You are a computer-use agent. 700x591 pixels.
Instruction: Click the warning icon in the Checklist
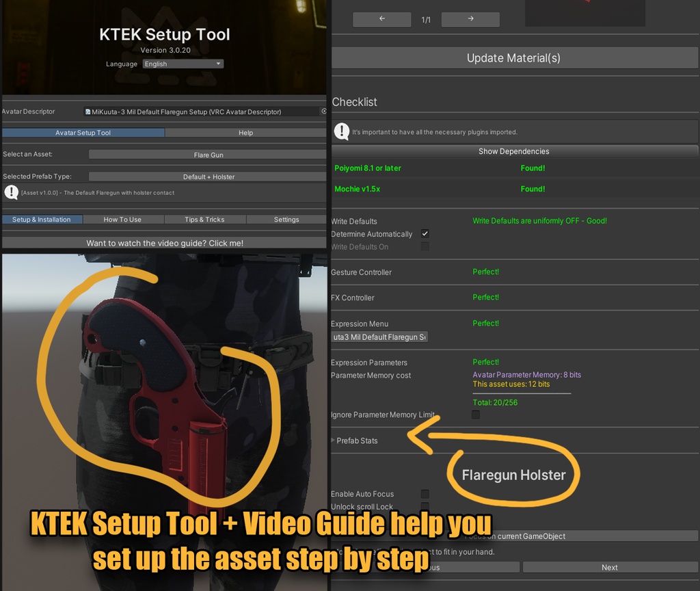click(x=342, y=131)
